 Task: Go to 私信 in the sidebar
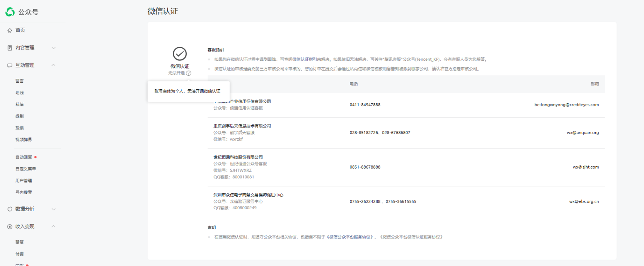tap(20, 104)
